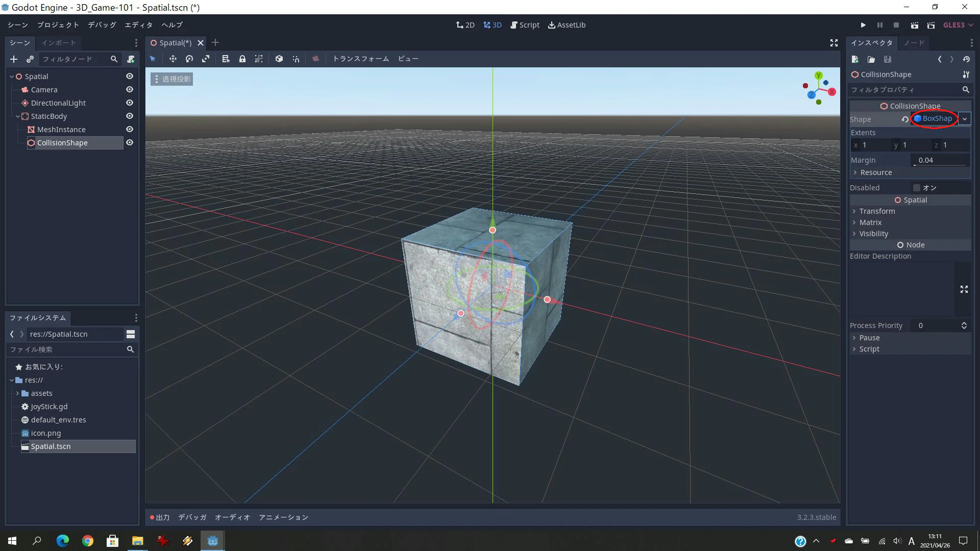Screen dimensions: 980x551
Task: Toggle visibility of MeshInstance node
Action: (130, 129)
